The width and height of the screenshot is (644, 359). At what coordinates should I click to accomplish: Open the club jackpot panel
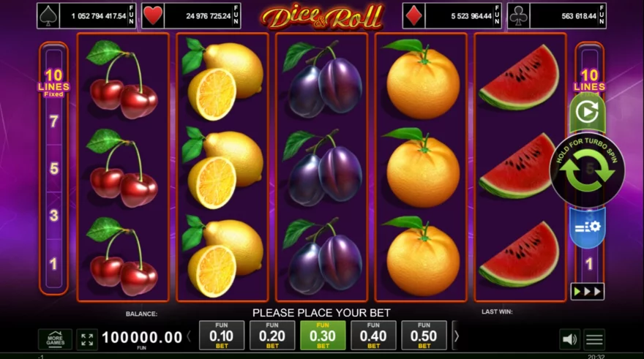click(557, 16)
